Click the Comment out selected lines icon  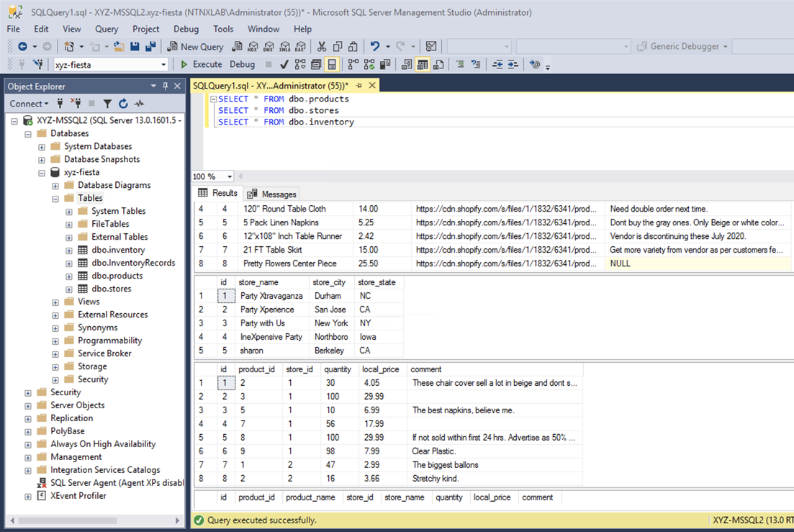(x=460, y=64)
